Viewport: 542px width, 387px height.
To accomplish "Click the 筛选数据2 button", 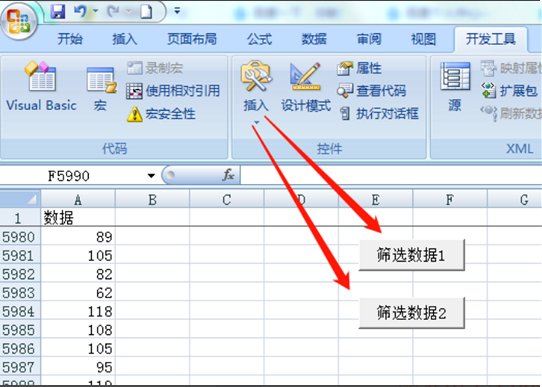I will point(412,313).
